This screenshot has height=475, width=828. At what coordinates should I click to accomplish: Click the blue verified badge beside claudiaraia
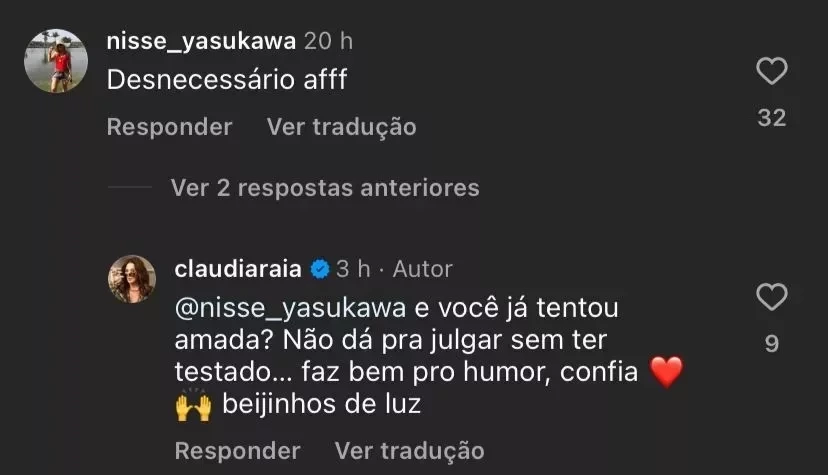click(321, 269)
